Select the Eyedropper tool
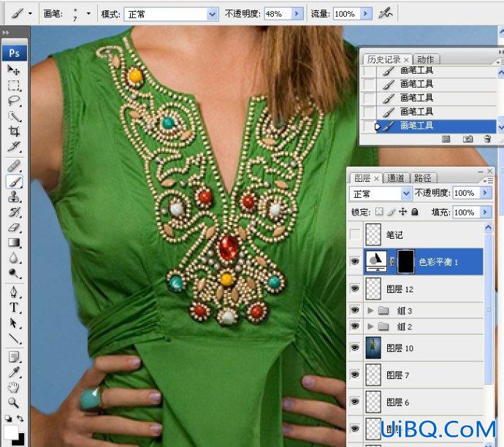The image size is (504, 447). pyautogui.click(x=13, y=372)
